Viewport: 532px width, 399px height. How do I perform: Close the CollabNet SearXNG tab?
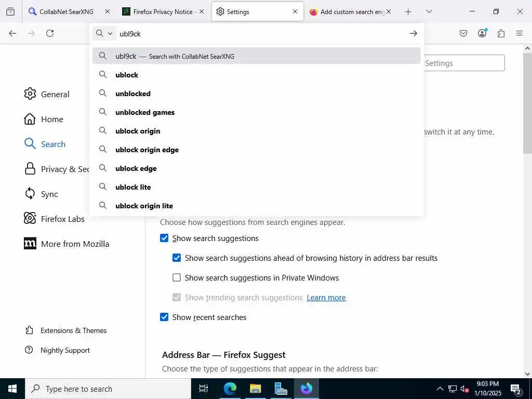[108, 11]
